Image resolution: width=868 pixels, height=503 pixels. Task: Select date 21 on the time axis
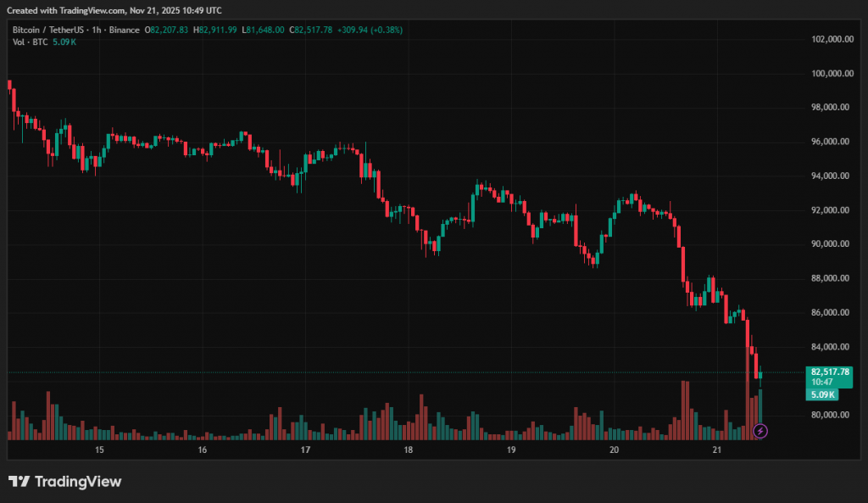point(716,450)
